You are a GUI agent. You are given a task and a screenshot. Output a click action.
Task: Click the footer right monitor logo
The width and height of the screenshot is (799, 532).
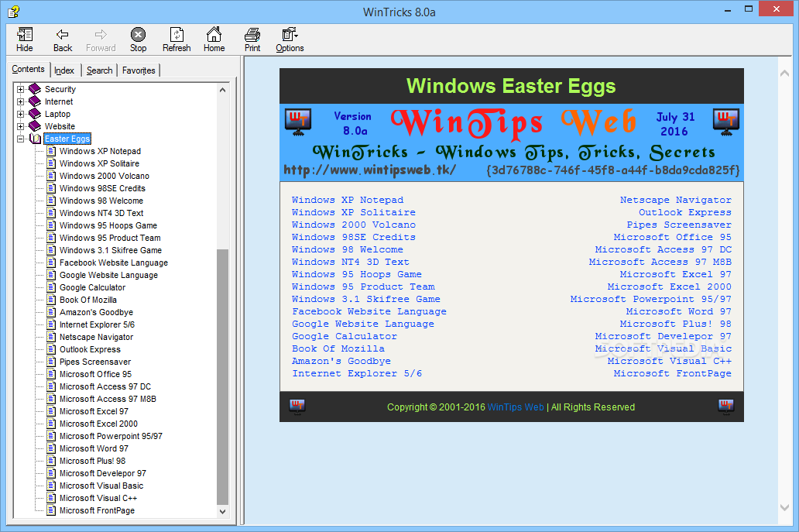(x=726, y=407)
